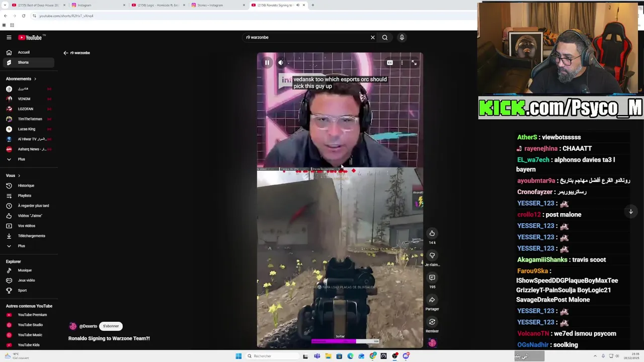The image size is (644, 362).
Task: Share this short via Partager
Action: (432, 300)
